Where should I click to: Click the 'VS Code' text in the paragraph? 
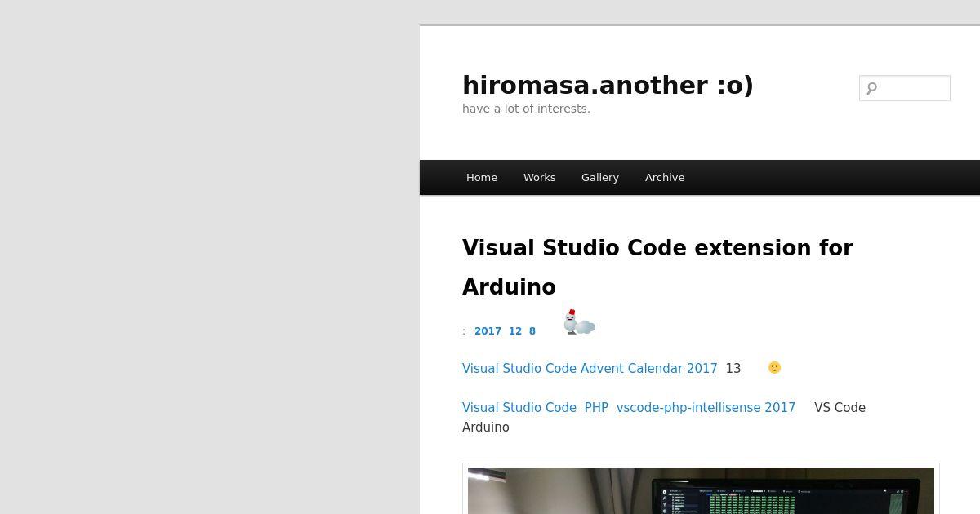[840, 407]
